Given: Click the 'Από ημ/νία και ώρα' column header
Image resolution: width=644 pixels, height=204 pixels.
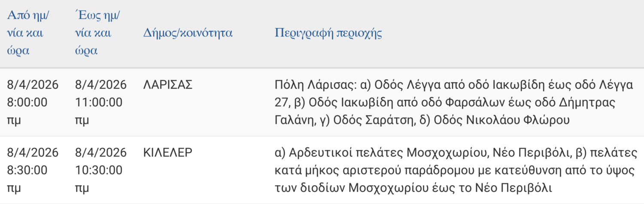Looking at the screenshot, I should point(28,33).
